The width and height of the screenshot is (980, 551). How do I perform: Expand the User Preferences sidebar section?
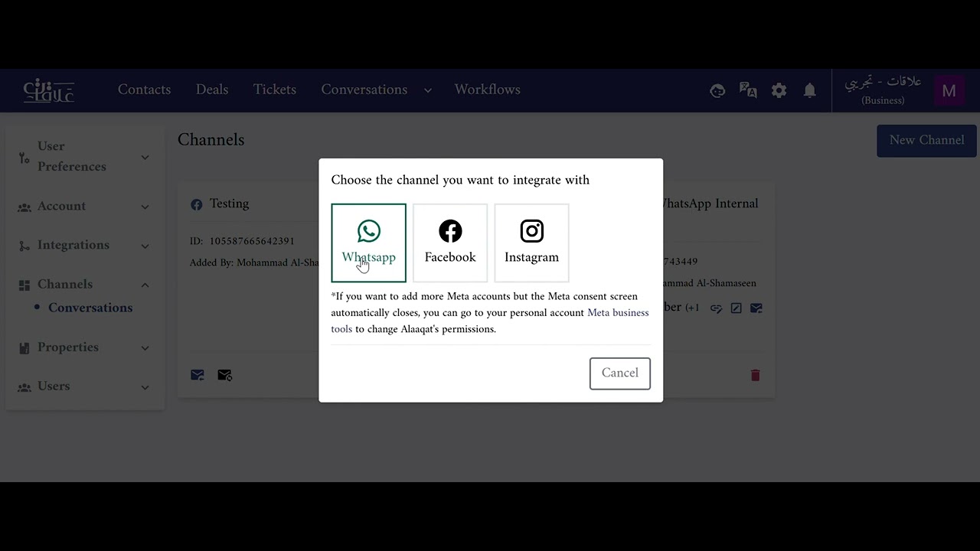point(84,156)
